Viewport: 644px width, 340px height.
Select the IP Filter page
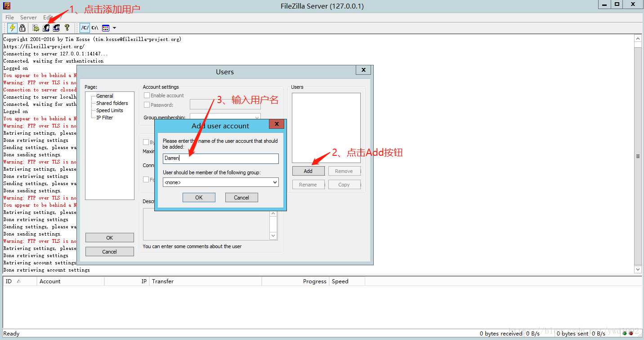(x=104, y=118)
